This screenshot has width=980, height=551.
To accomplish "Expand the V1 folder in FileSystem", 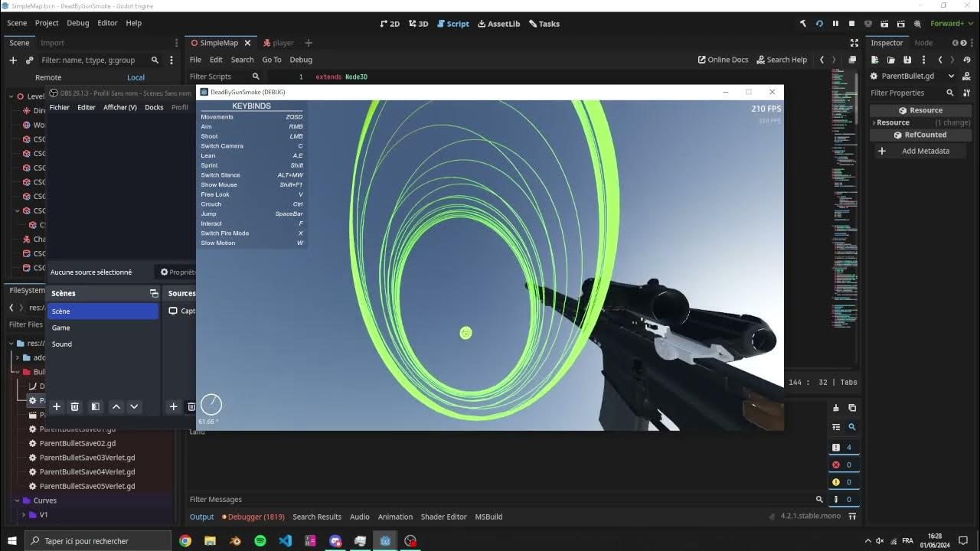I will pos(23,515).
